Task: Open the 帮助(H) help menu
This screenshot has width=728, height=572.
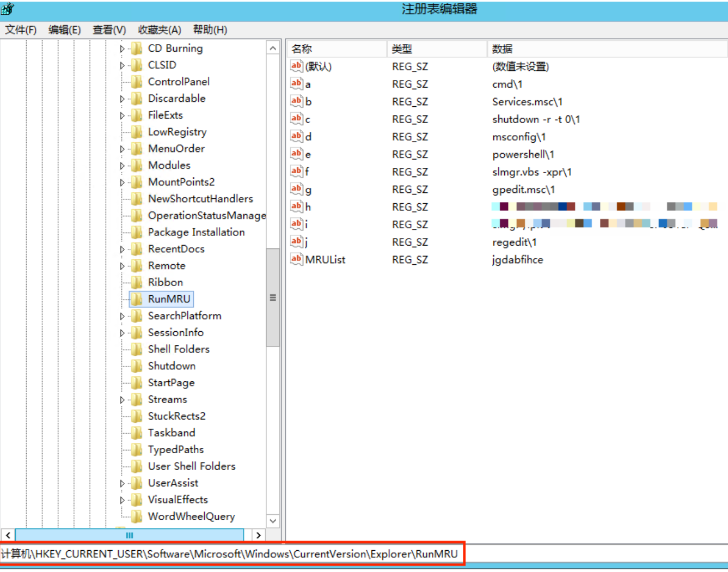Action: click(210, 30)
